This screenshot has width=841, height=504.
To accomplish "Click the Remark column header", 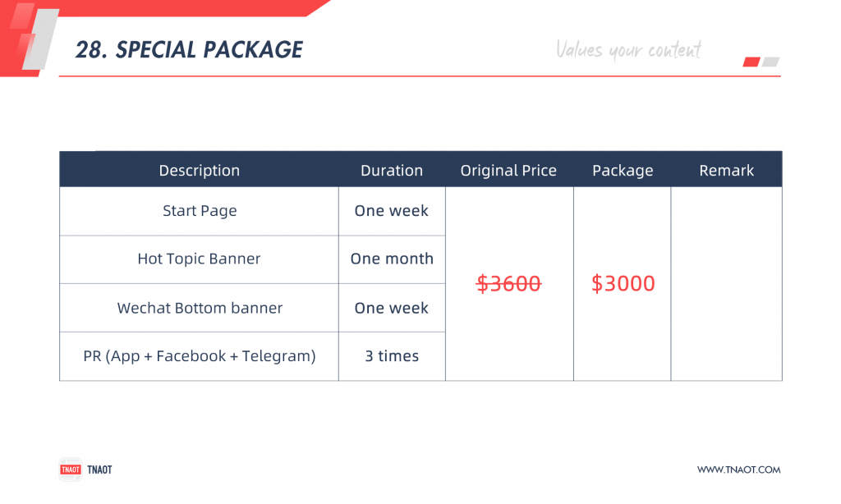I will (x=726, y=170).
